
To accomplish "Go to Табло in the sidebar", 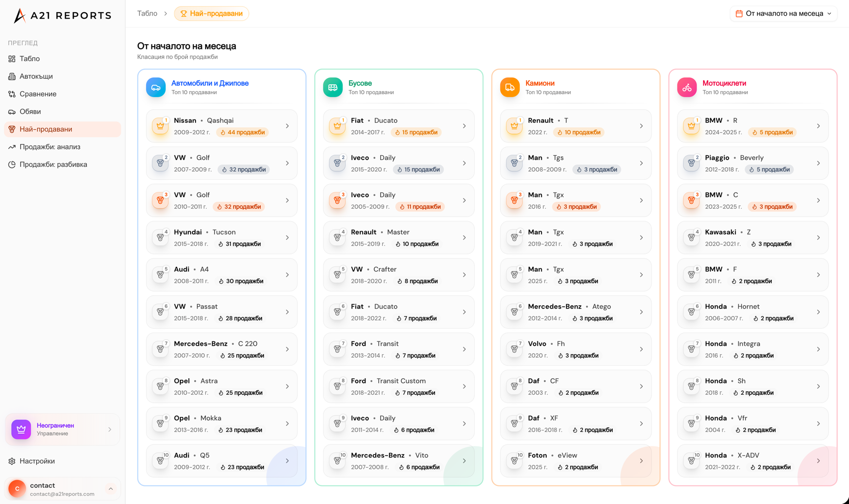I will [x=30, y=59].
